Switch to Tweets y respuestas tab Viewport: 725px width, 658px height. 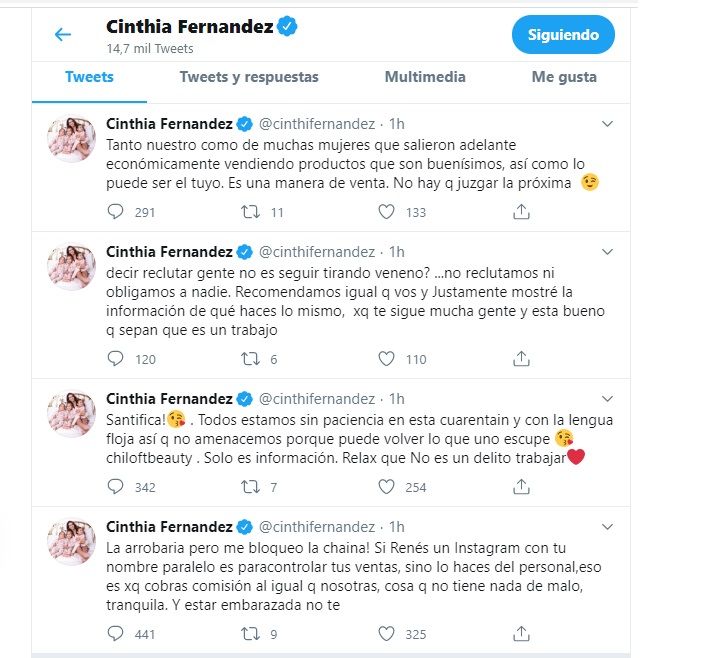[x=249, y=77]
